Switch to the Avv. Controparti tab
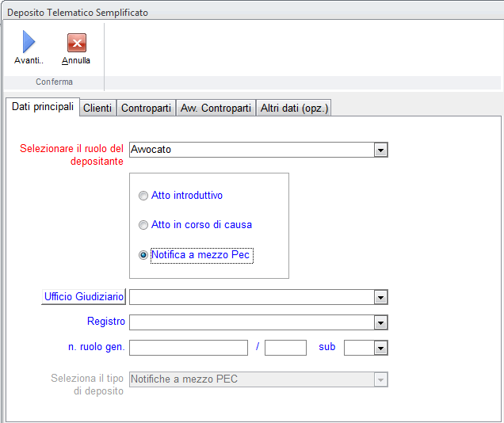 pyautogui.click(x=216, y=108)
